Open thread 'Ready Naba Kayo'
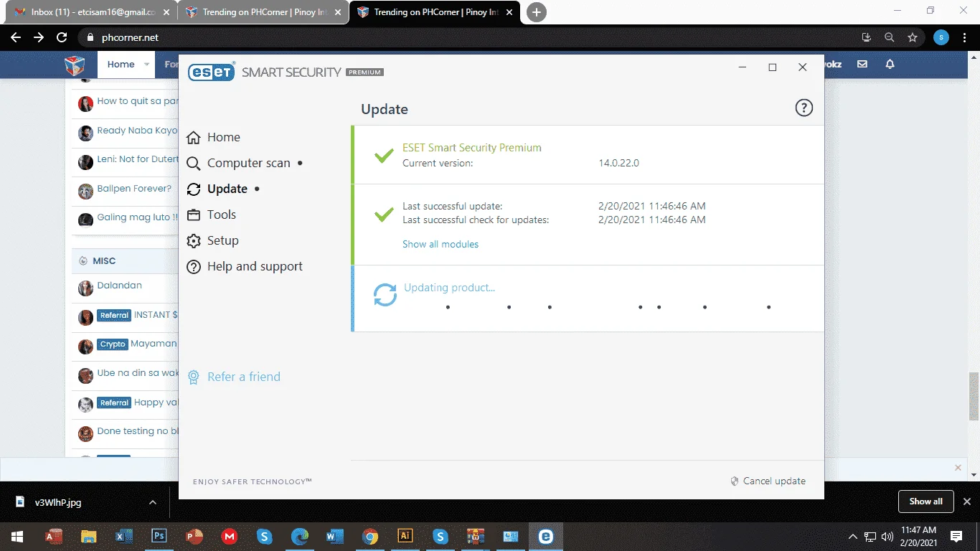 (137, 131)
